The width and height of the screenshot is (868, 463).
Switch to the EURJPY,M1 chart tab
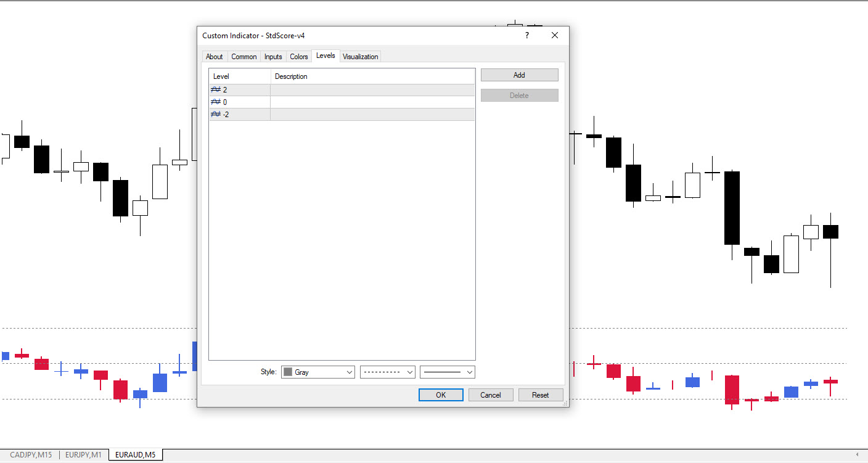coord(83,455)
